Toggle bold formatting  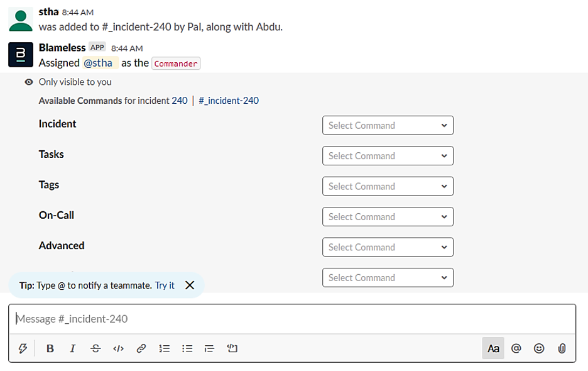(50, 348)
